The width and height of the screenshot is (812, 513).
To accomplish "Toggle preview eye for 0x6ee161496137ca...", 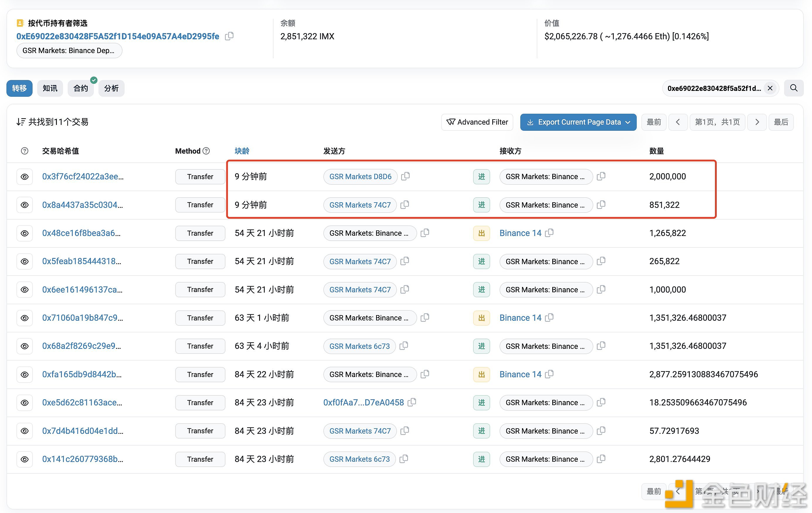I will click(25, 289).
